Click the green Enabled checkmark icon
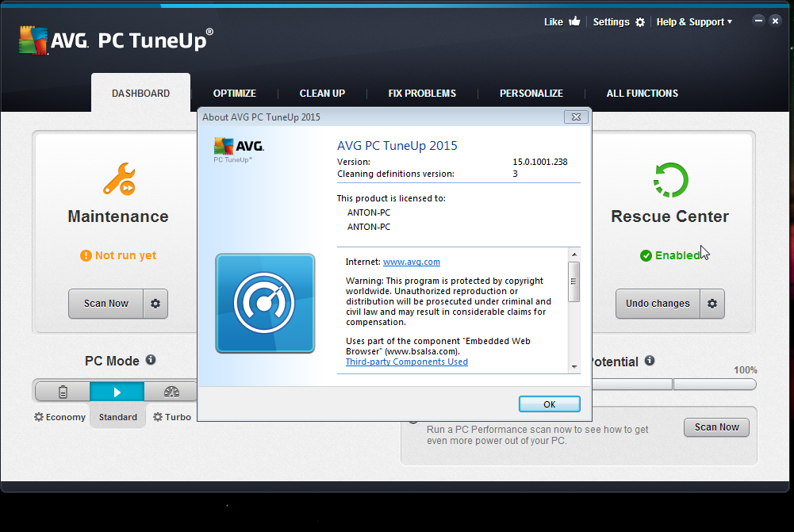Image resolution: width=794 pixels, height=532 pixels. [646, 255]
